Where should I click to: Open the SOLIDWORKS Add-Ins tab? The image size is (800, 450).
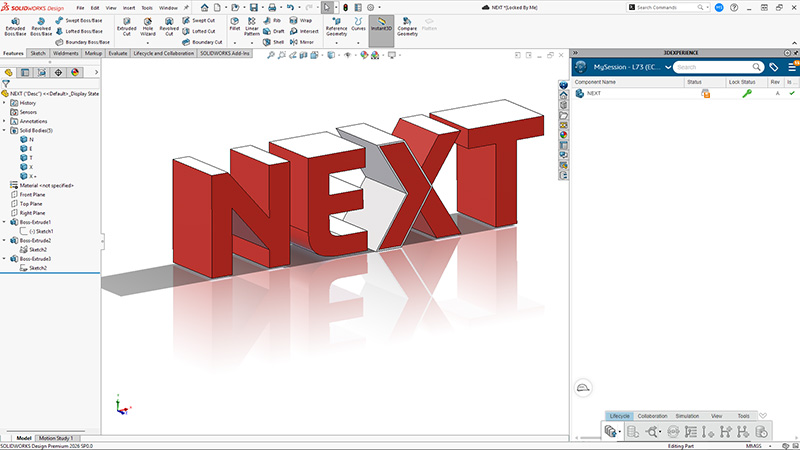(x=225, y=53)
